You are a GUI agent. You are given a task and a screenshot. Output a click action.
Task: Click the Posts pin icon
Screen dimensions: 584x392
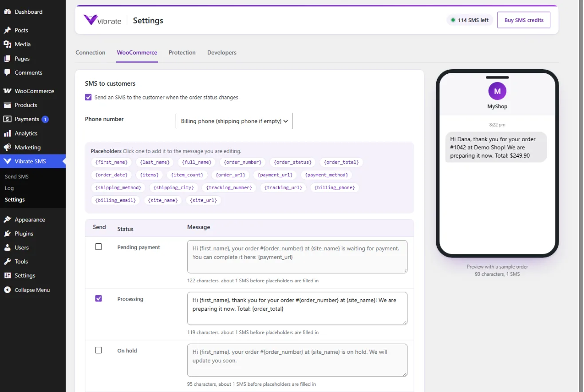tap(7, 30)
